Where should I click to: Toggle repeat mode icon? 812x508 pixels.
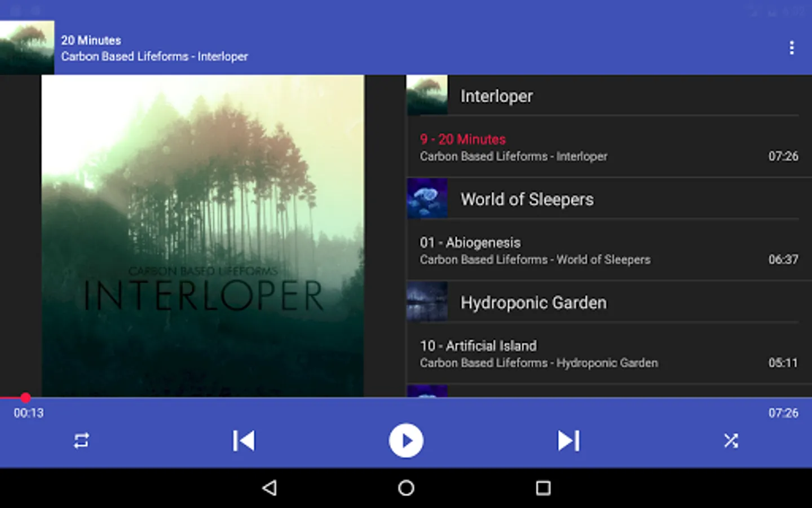coord(81,441)
